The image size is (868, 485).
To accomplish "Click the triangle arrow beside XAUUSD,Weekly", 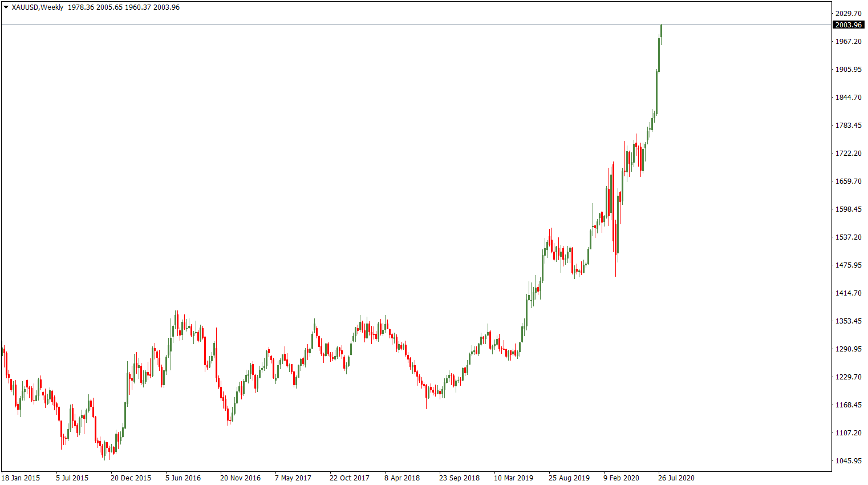I will click(x=6, y=7).
